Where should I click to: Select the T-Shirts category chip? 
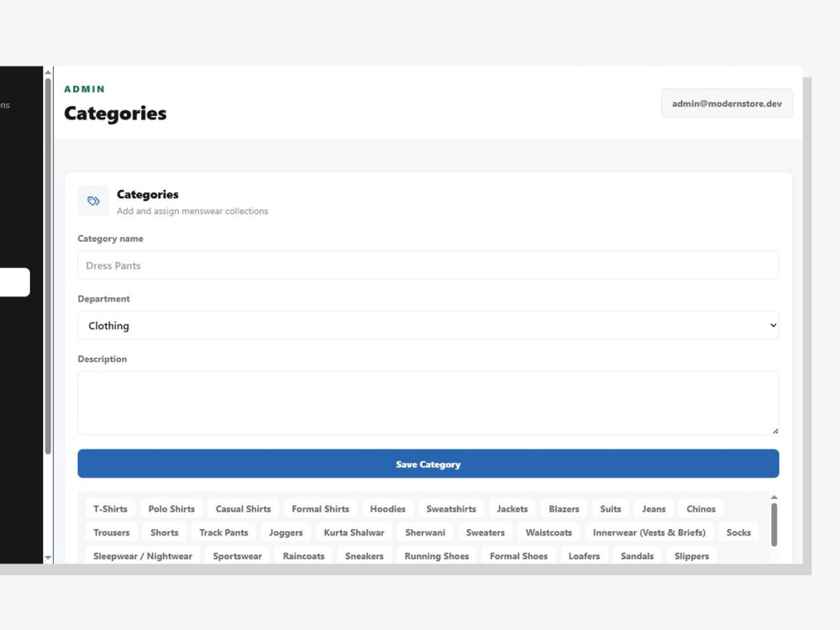110,509
